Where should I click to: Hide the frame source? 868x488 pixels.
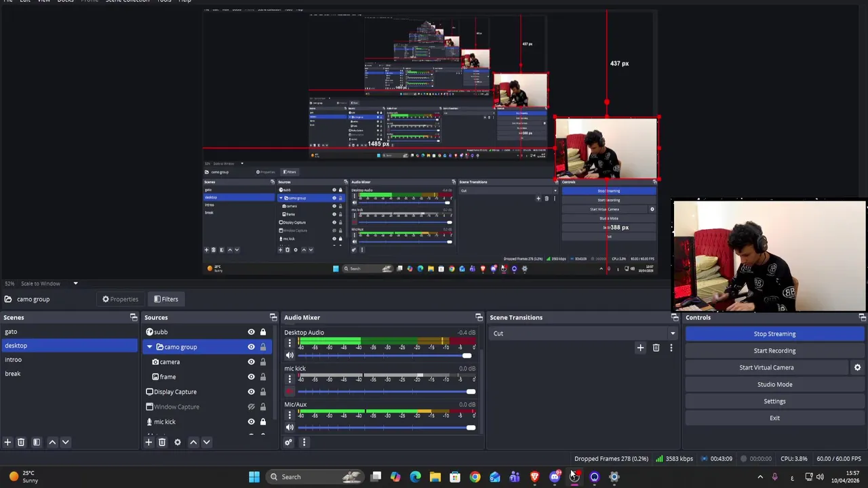point(251,377)
